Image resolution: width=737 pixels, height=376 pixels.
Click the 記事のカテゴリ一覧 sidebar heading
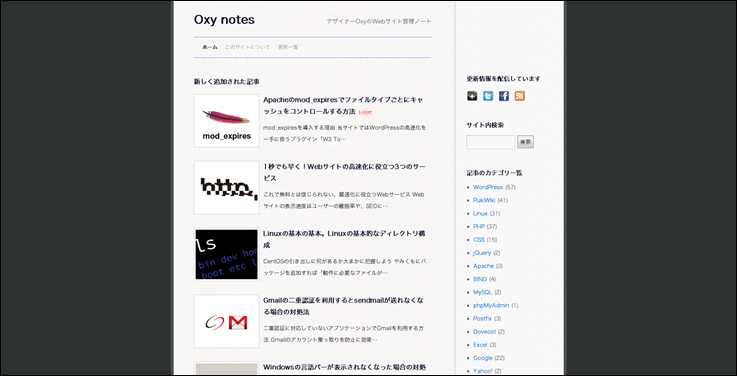(494, 173)
